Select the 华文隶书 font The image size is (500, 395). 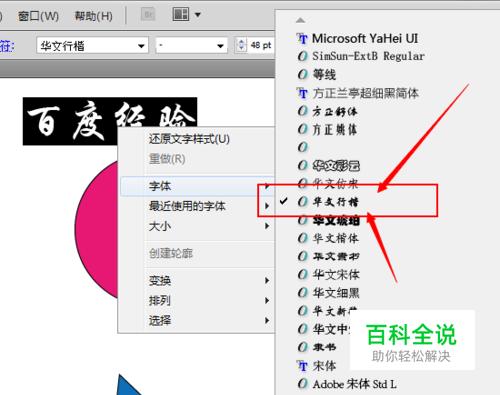(x=336, y=256)
